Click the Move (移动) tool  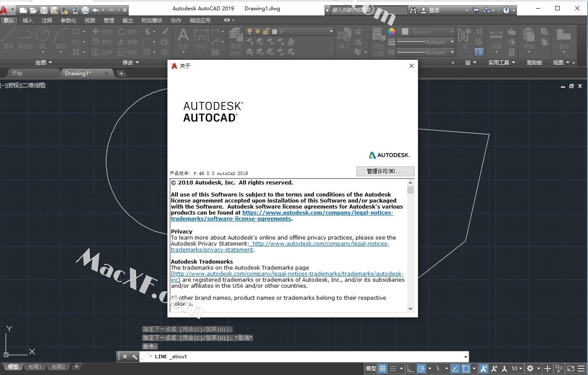[x=102, y=31]
